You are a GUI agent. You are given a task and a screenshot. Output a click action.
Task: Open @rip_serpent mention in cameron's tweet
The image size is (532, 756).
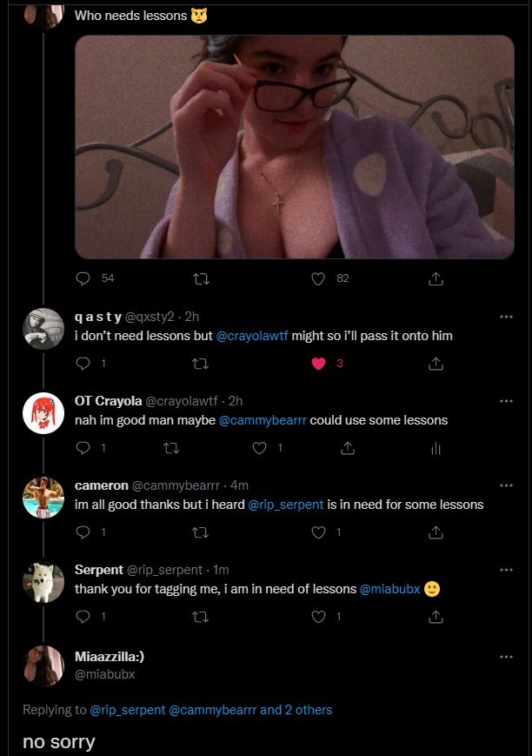286,504
